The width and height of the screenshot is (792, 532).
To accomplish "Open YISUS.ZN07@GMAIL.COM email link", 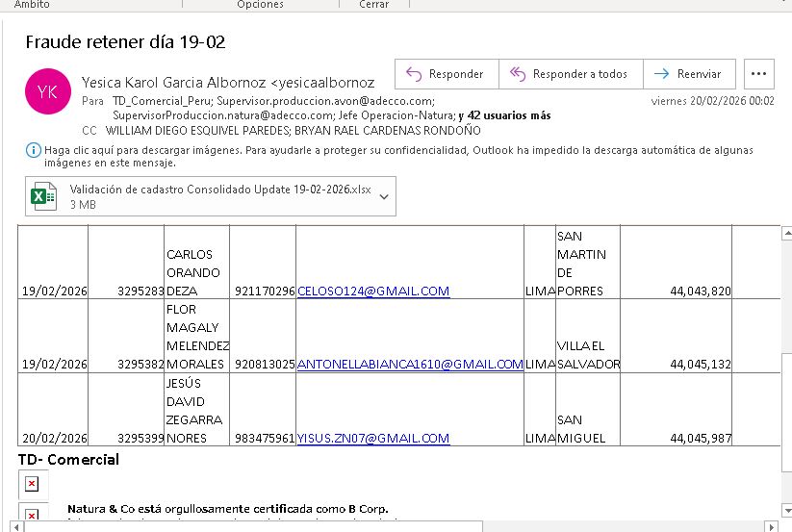I will pyautogui.click(x=373, y=439).
